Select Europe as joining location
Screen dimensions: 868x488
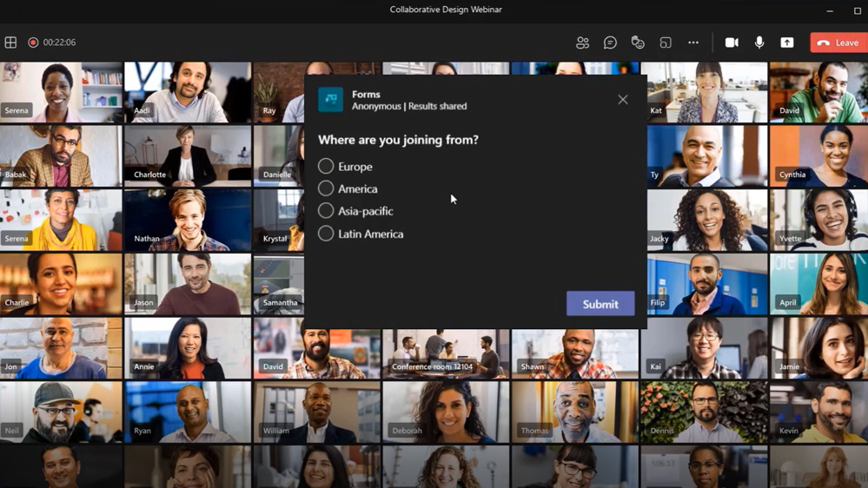tap(326, 166)
